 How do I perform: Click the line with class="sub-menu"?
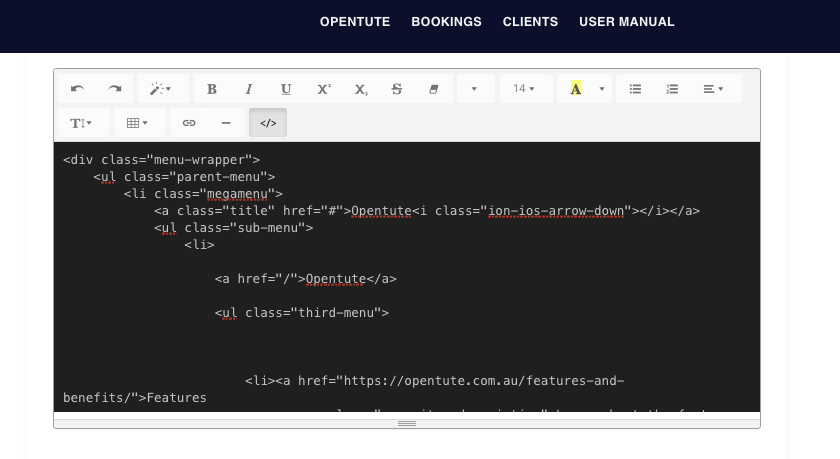[234, 228]
